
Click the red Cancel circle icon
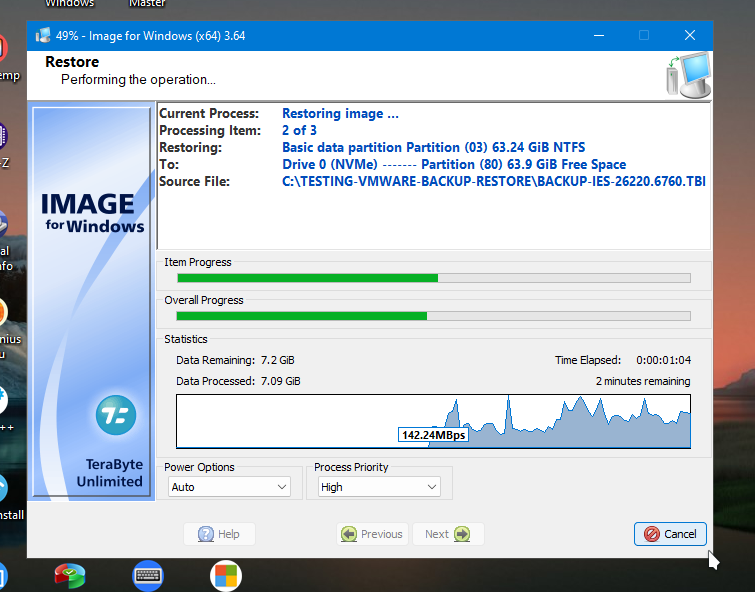point(651,534)
